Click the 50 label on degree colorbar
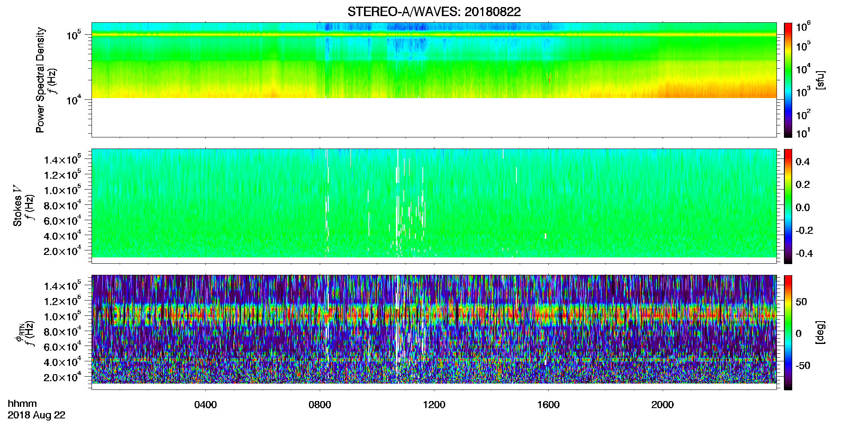The height and width of the screenshot is (447, 868). tap(801, 302)
